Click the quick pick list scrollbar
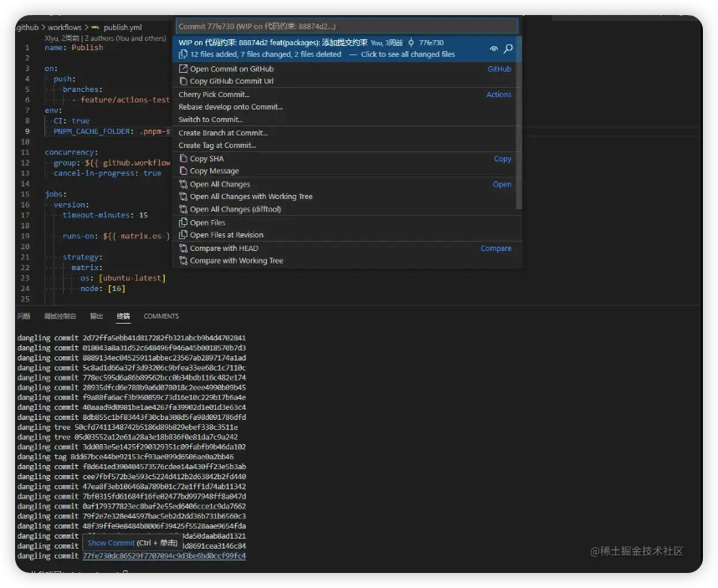This screenshot has width=718, height=588. coord(519,123)
